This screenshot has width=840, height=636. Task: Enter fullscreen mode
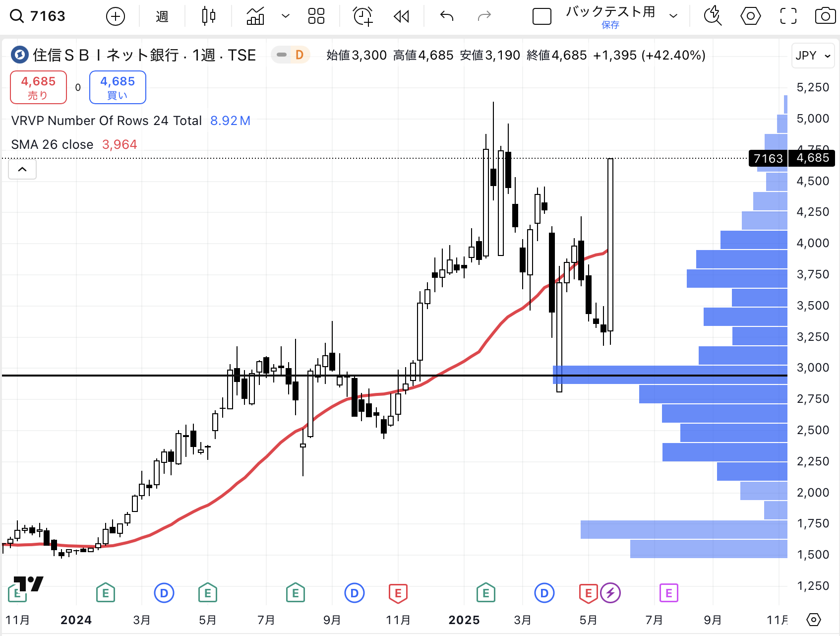(x=788, y=16)
